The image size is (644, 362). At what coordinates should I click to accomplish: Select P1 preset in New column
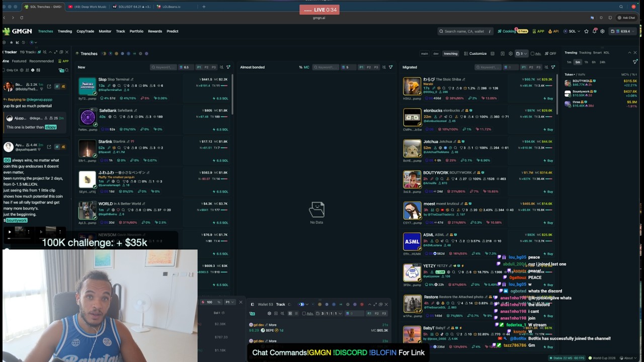199,67
